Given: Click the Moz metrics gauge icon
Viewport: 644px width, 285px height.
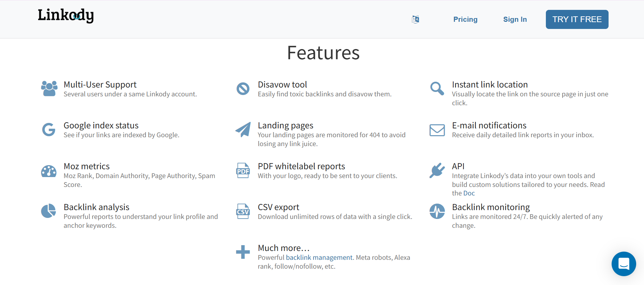Looking at the screenshot, I should [x=49, y=171].
